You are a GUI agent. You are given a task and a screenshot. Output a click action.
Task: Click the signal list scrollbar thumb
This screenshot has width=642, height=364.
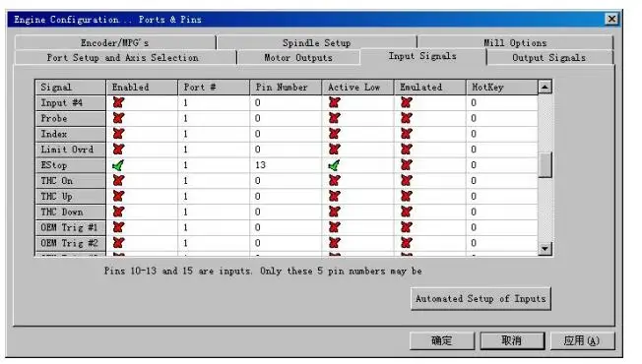click(x=545, y=165)
